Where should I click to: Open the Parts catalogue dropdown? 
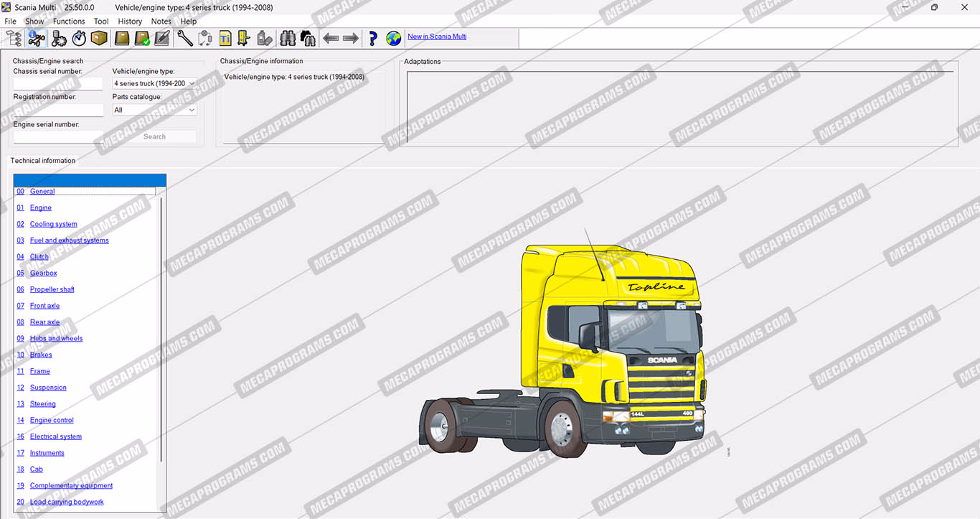(x=154, y=110)
